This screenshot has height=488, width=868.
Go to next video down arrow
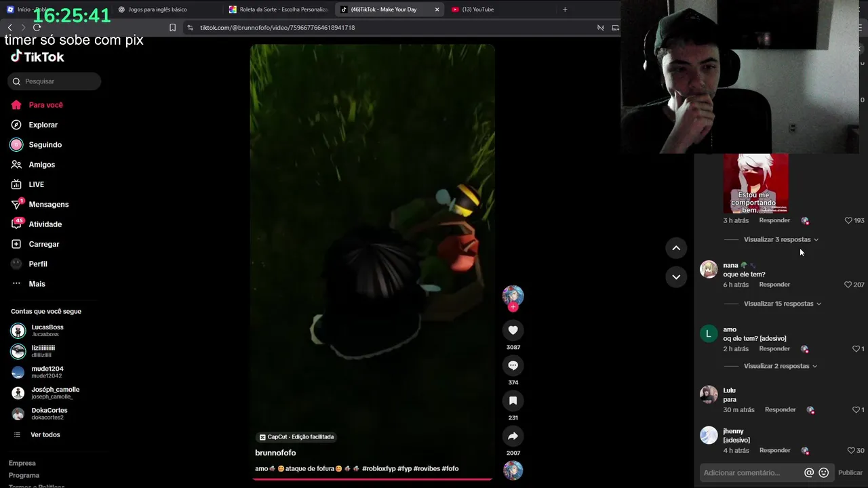(x=676, y=277)
